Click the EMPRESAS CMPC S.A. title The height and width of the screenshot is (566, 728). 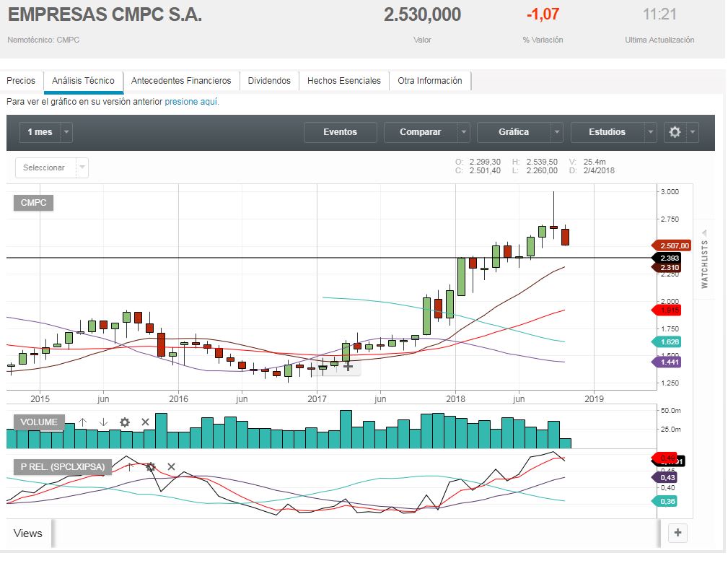(105, 15)
